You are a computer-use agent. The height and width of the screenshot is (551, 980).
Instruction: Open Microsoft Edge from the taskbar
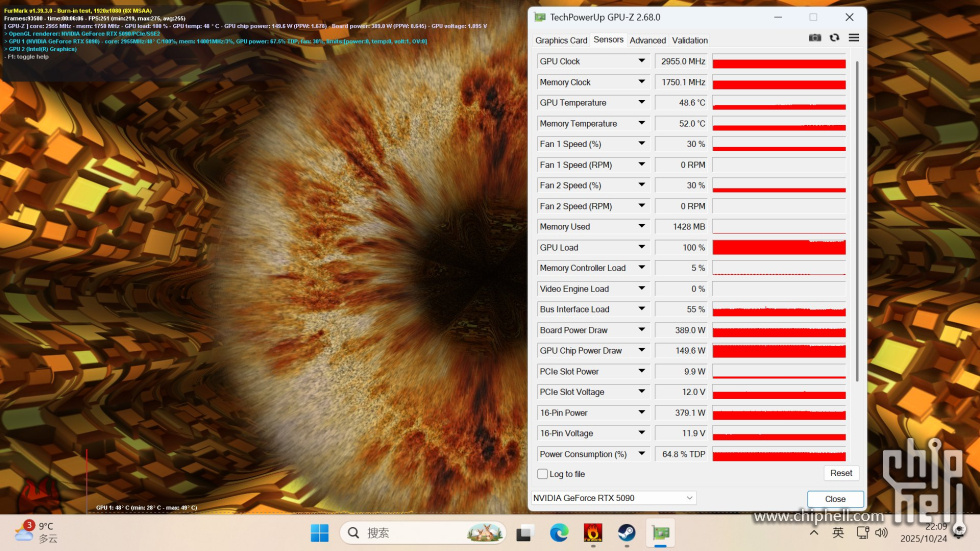pos(559,532)
